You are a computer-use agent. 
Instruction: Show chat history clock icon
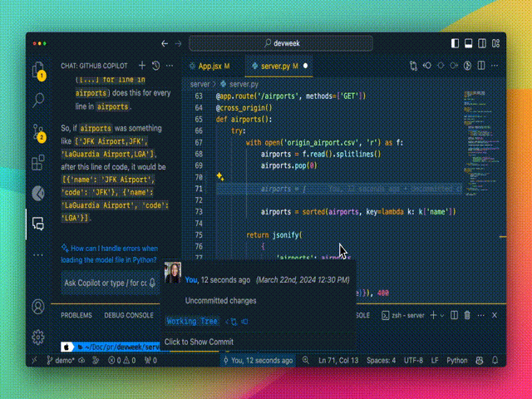point(155,66)
